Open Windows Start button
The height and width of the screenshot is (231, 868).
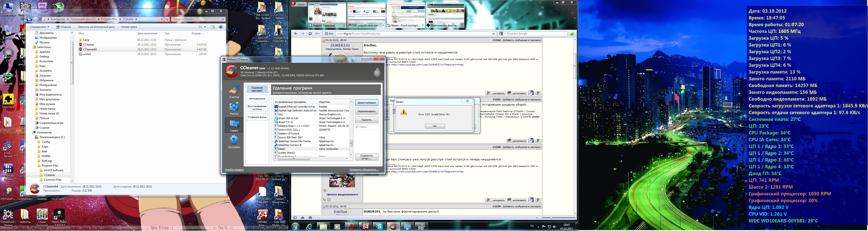click(295, 227)
